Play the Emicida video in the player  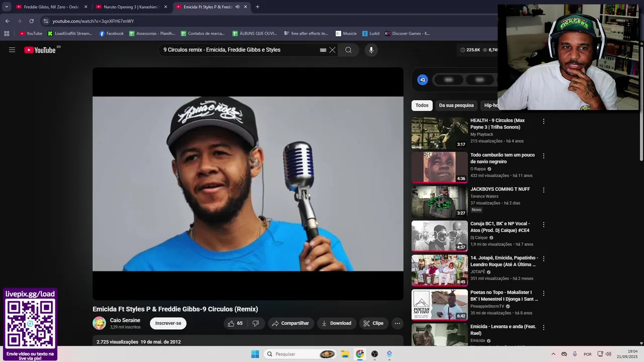(x=248, y=184)
